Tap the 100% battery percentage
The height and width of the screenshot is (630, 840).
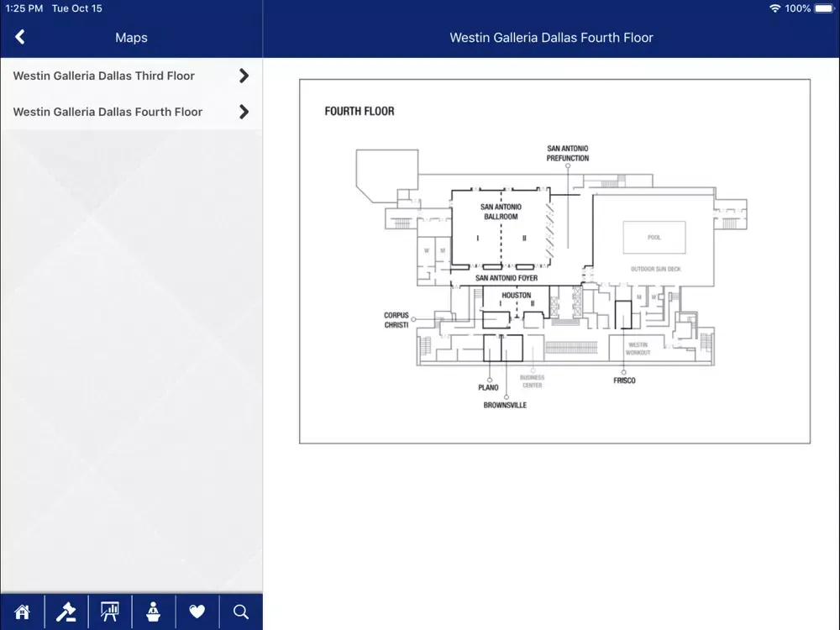point(798,8)
